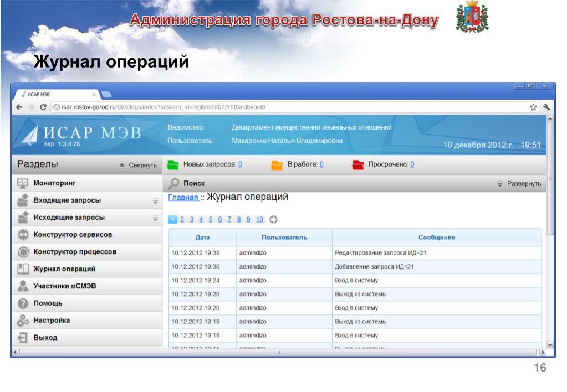This screenshot has width=567, height=392.
Task: Click the URL address bar
Action: (289, 107)
